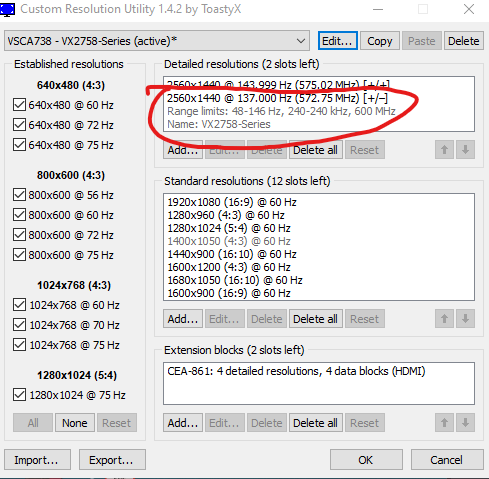Select the CEA-861 extension block entry
The image size is (489, 479).
point(296,371)
